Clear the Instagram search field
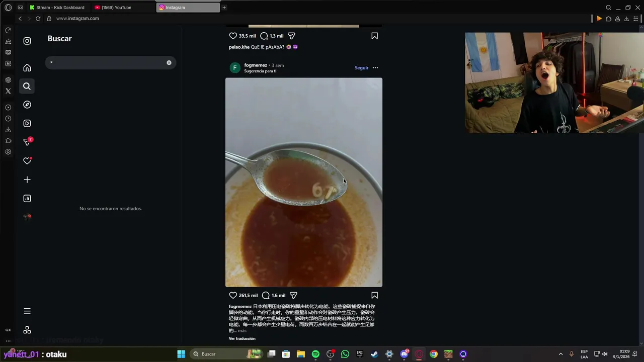644x362 pixels. 169,63
